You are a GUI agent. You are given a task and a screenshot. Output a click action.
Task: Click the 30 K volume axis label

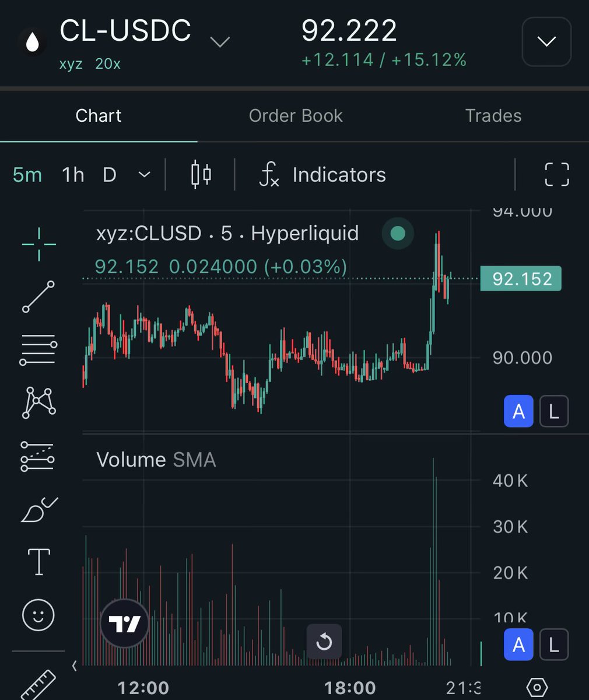tap(510, 527)
